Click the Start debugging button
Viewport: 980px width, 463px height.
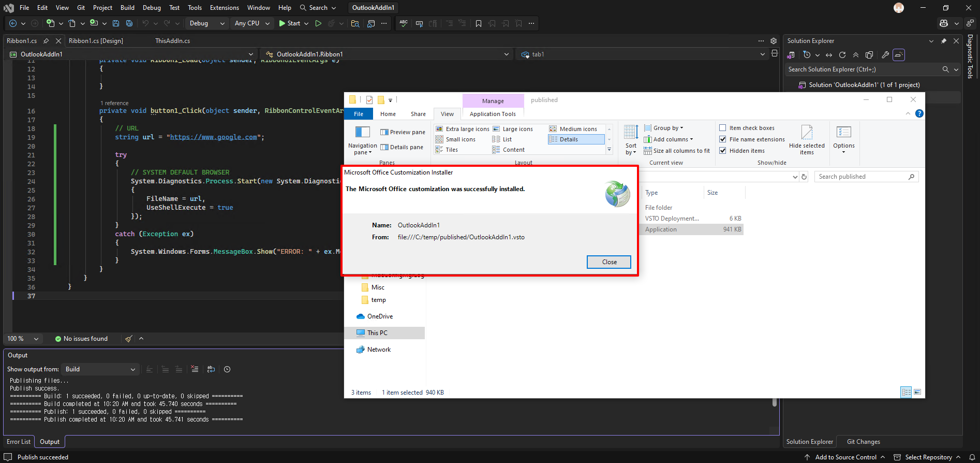pos(289,23)
